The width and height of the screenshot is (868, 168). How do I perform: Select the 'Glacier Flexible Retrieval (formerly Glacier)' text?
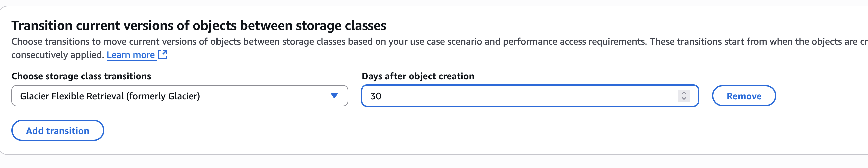coord(110,96)
